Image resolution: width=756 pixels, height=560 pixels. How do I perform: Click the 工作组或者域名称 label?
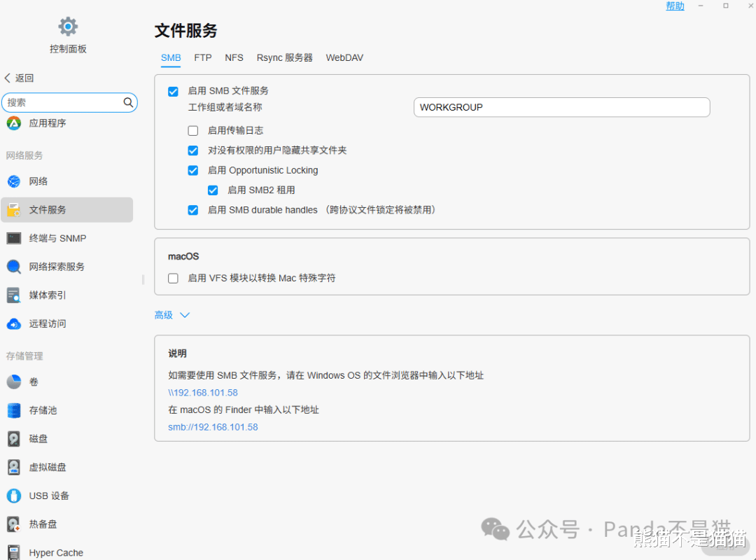(x=225, y=107)
